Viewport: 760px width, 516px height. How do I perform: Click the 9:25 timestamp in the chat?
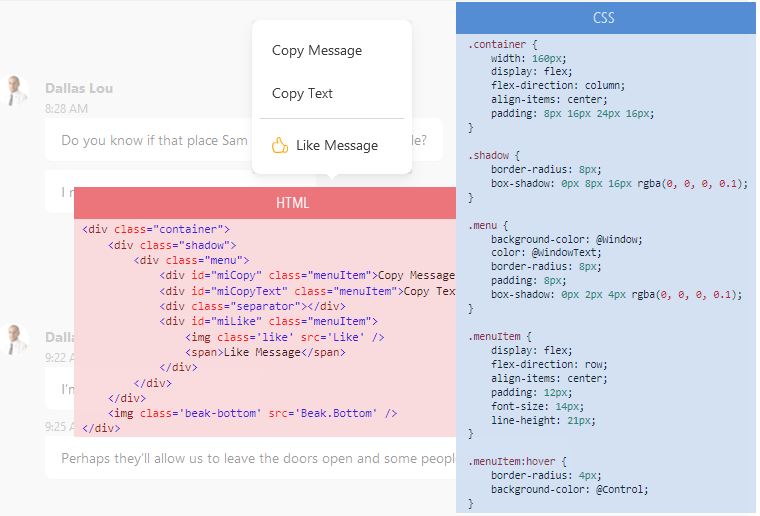(x=59, y=427)
